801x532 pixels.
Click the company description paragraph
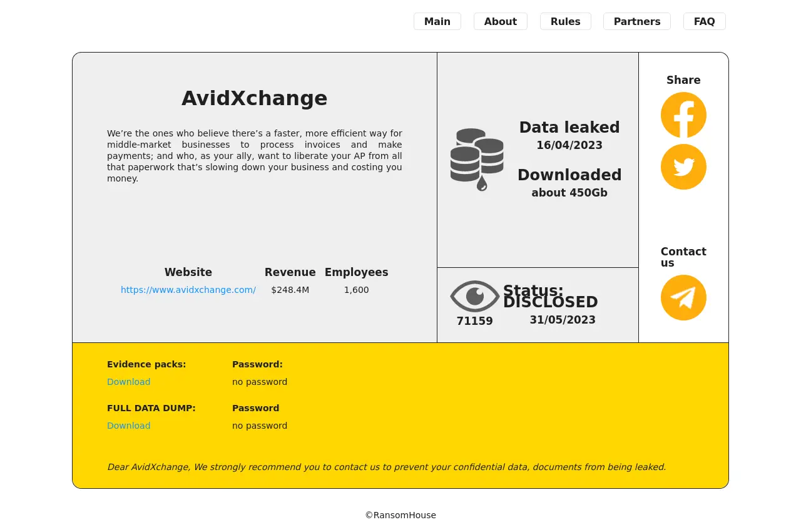pyautogui.click(x=254, y=156)
